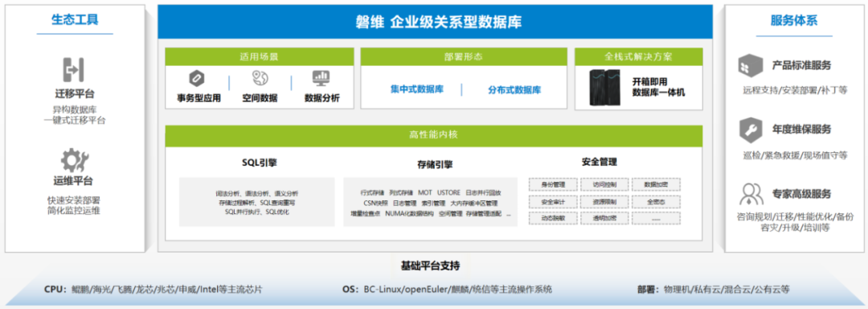
Task: Click the 身份管理 dashed box
Action: point(552,184)
